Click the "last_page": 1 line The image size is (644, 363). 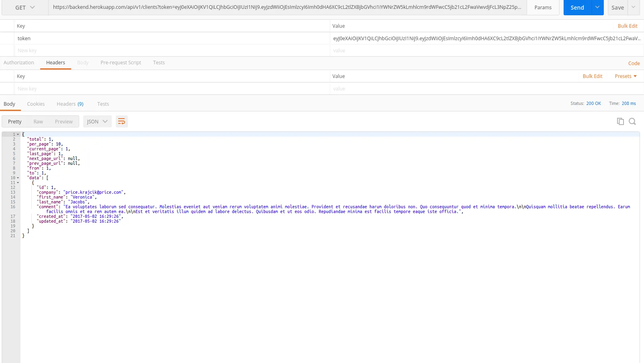45,154
